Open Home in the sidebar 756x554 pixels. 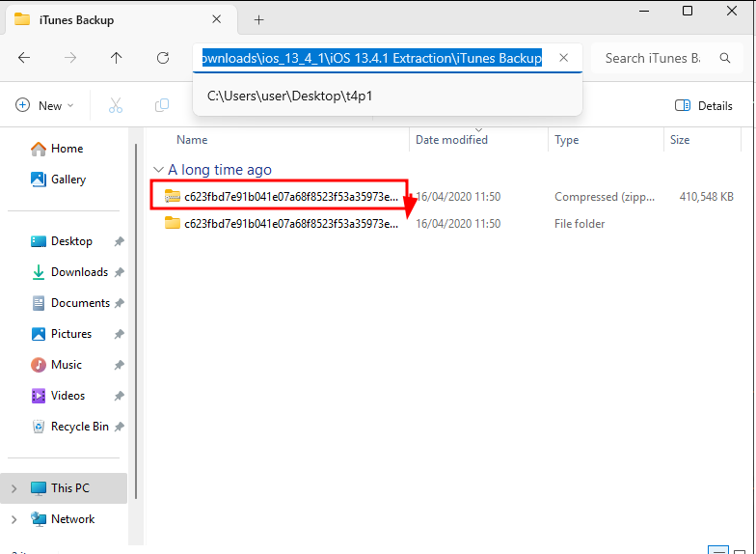click(57, 149)
